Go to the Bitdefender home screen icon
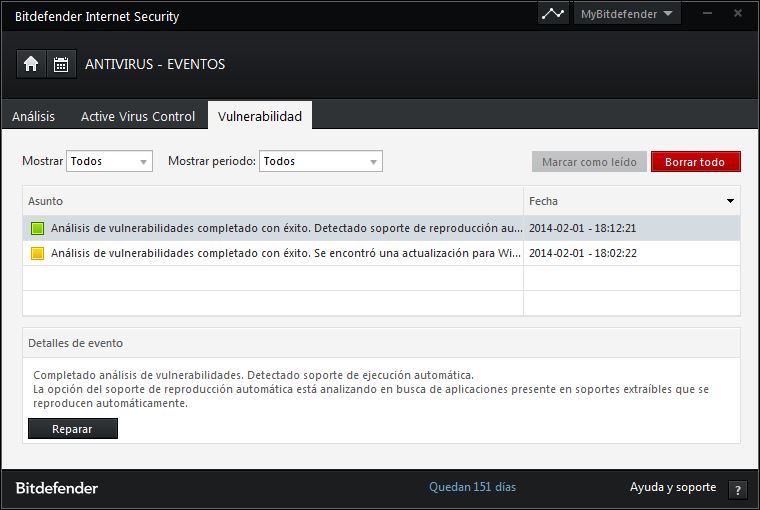The image size is (760, 510). (x=31, y=64)
